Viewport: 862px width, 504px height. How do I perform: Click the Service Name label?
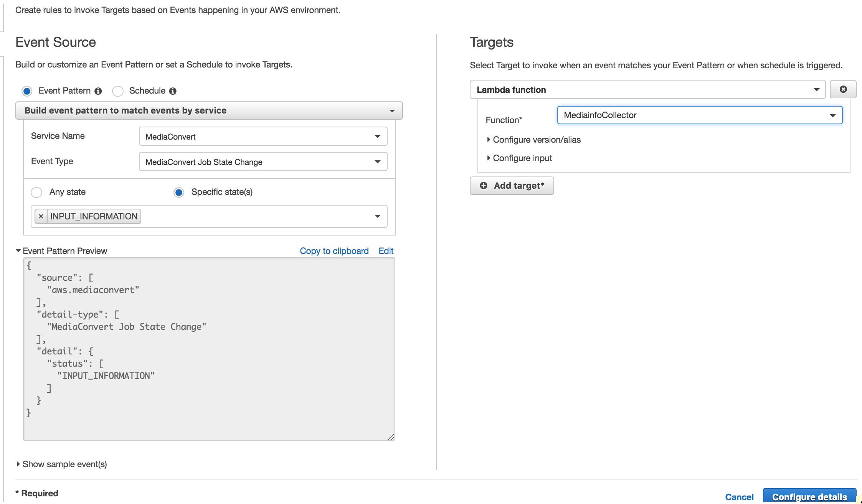(58, 136)
